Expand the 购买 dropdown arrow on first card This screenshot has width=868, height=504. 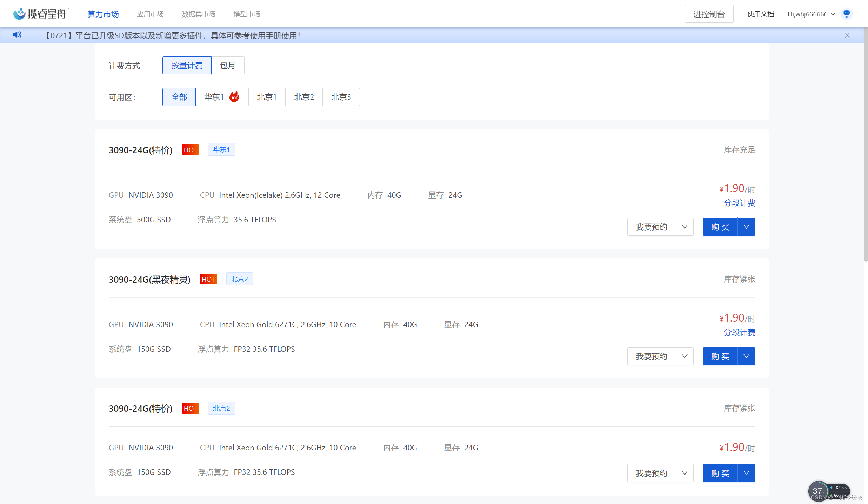click(x=746, y=227)
